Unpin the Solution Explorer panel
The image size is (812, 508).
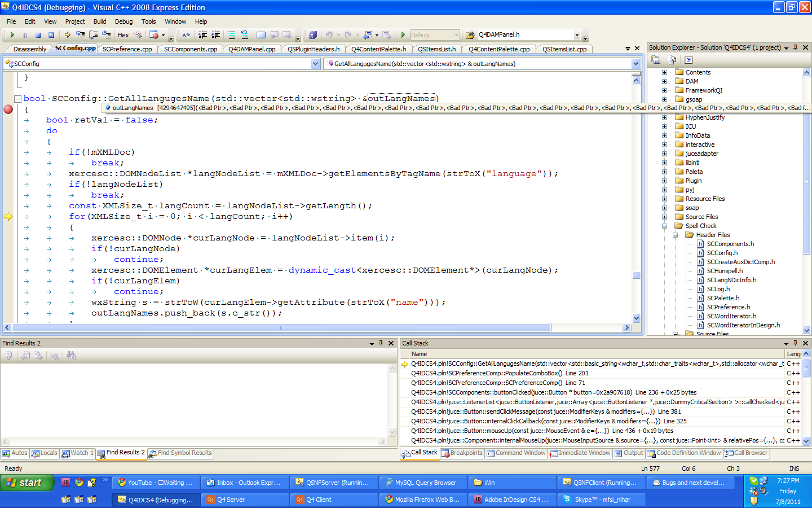click(796, 47)
